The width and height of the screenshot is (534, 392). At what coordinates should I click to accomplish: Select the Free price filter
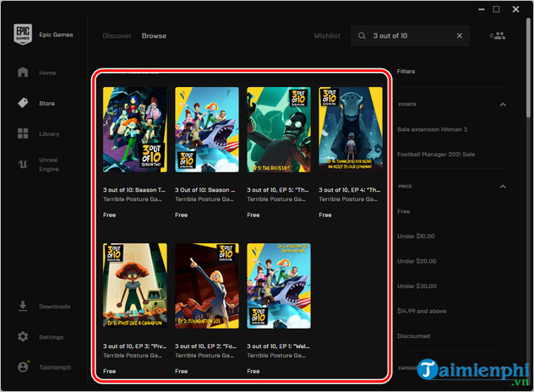tap(404, 211)
